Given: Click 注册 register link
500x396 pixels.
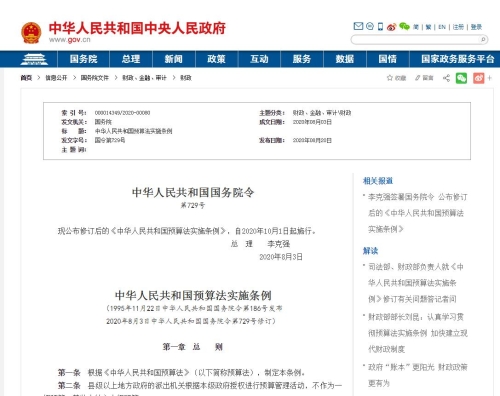Looking at the screenshot, I should pos(458,27).
